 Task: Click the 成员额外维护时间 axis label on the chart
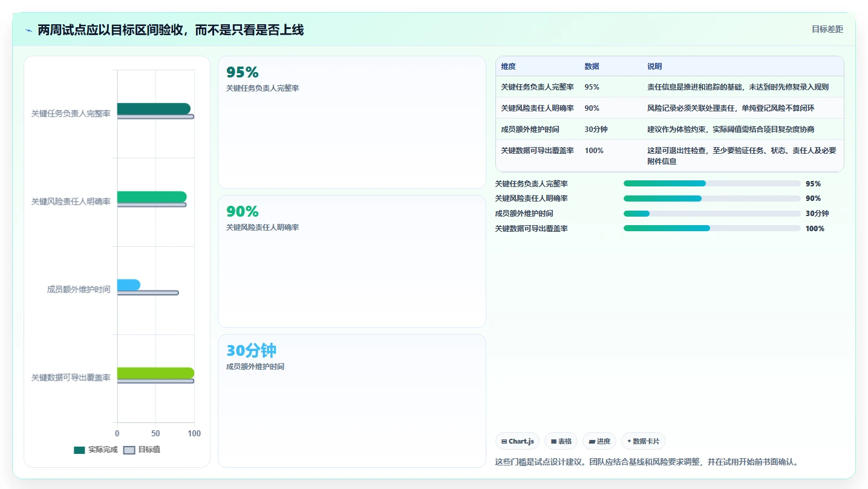click(x=79, y=290)
